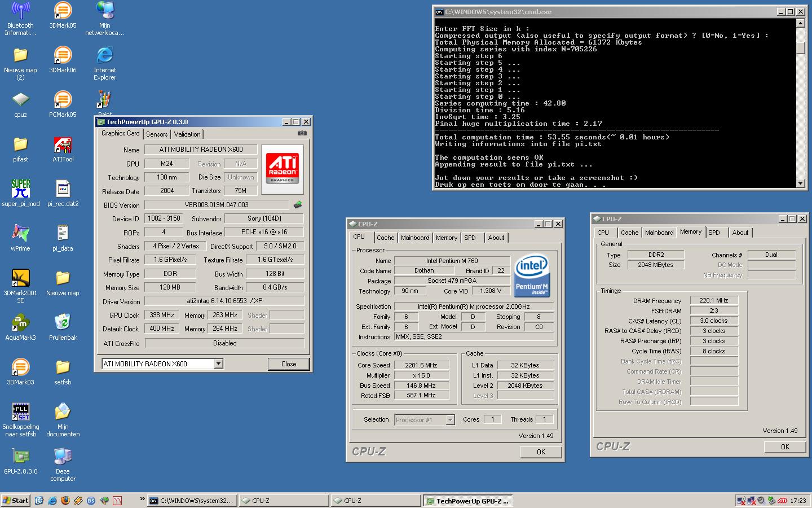812x508 pixels.
Task: Click the system clock showing 17:23
Action: [798, 501]
